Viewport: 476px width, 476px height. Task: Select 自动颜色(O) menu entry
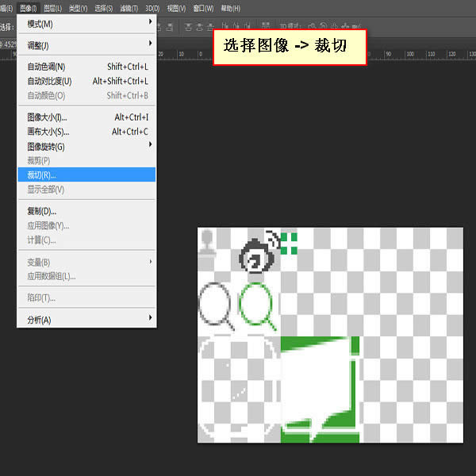86,96
